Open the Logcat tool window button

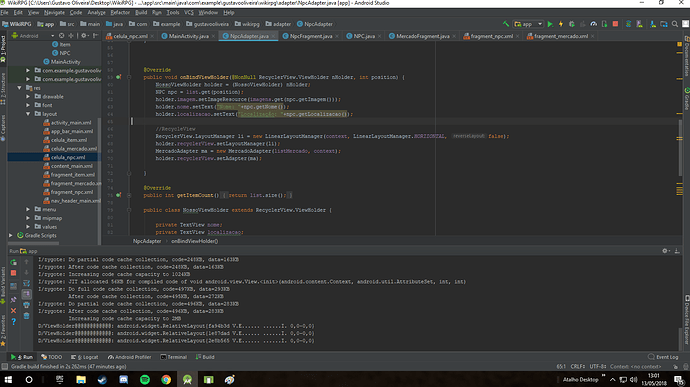click(x=85, y=357)
